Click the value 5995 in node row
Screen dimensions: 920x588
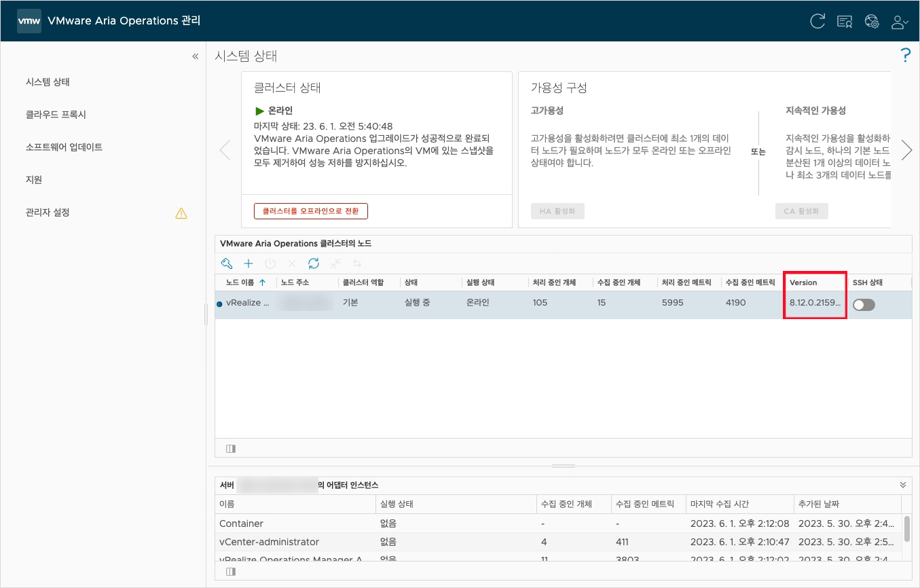point(672,303)
